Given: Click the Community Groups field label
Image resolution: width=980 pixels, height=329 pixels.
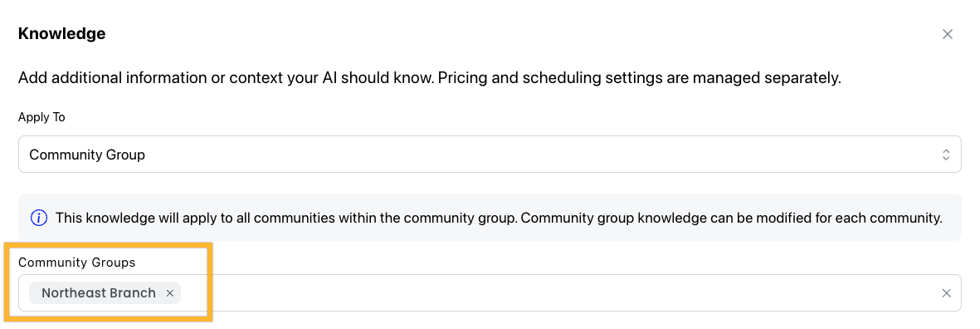Looking at the screenshot, I should (77, 263).
